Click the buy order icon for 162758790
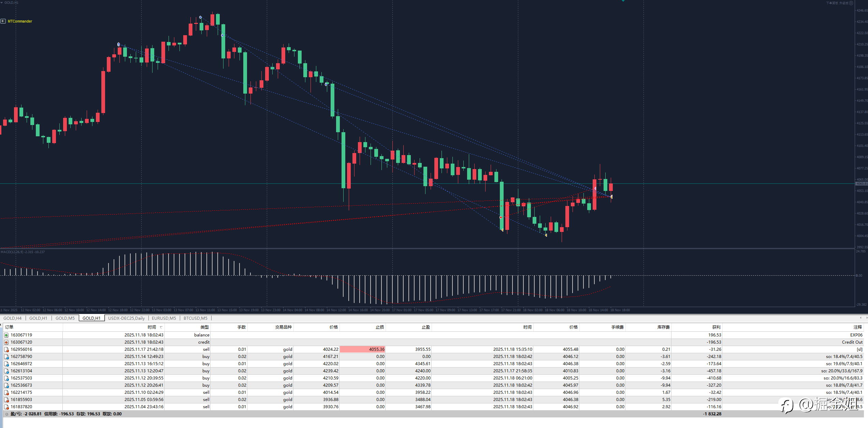 (6, 357)
